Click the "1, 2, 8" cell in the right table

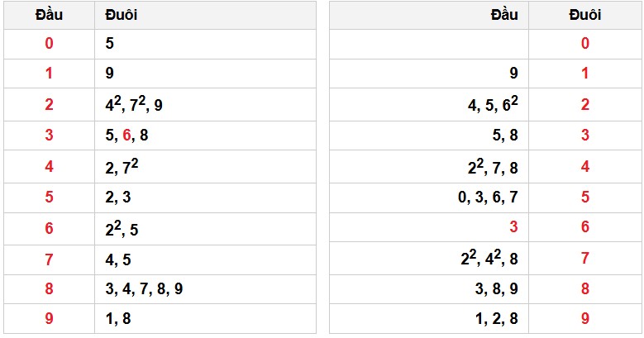point(498,318)
